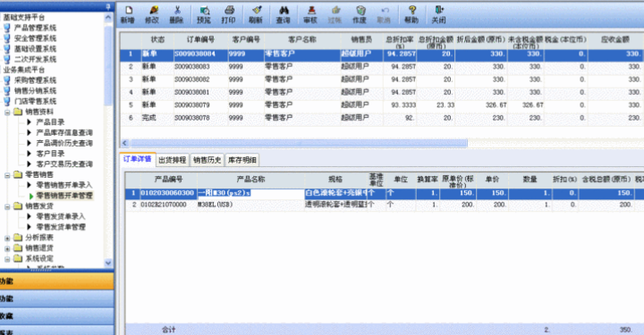Click the sidebar scroll up arrow
The width and height of the screenshot is (644, 335).
[108, 18]
